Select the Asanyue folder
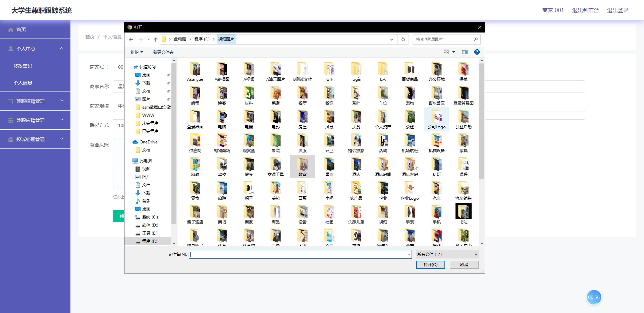644x313 pixels. pos(195,72)
